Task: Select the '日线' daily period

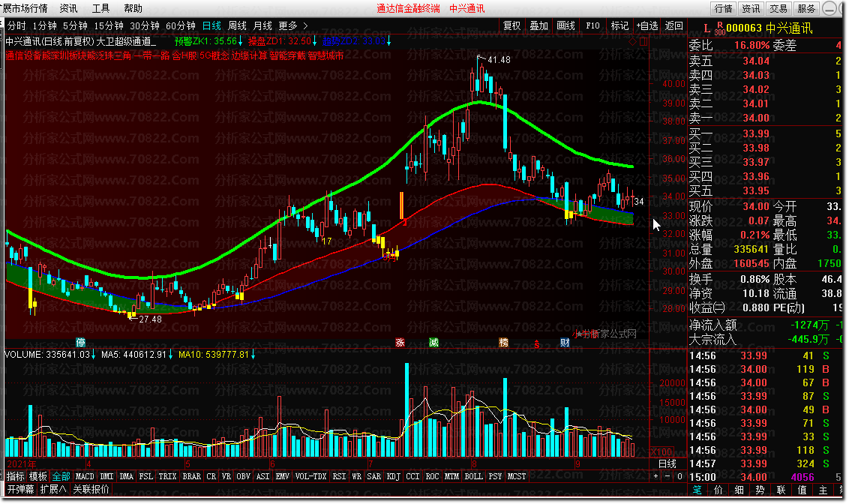Action: (211, 25)
